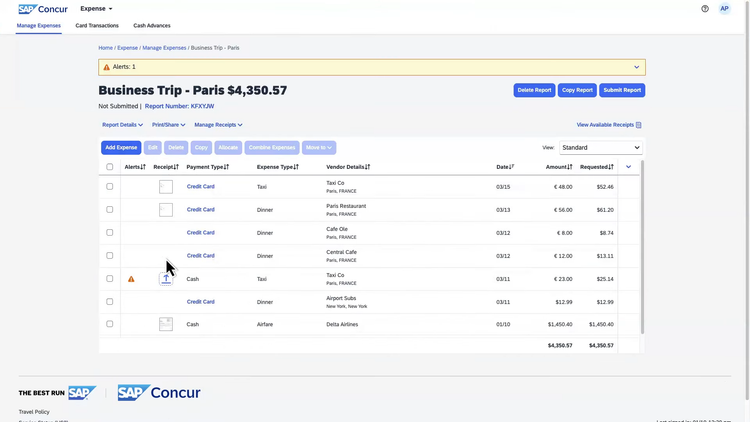
Task: Click the Add Expense button
Action: click(x=121, y=147)
